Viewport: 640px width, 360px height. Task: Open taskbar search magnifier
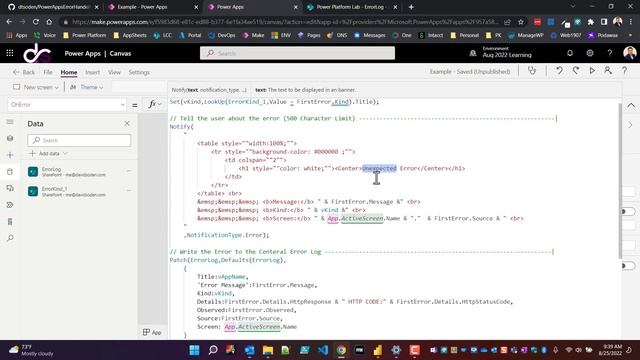coord(213,350)
